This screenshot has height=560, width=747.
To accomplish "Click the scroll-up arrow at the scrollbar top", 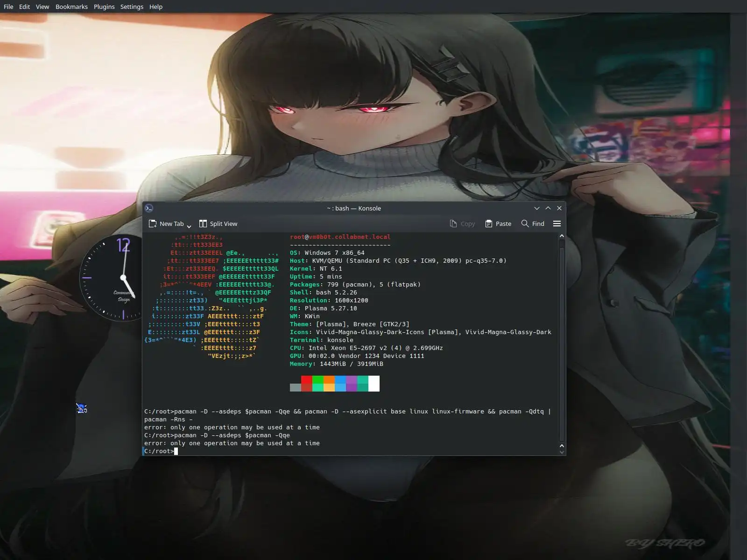I will [562, 236].
